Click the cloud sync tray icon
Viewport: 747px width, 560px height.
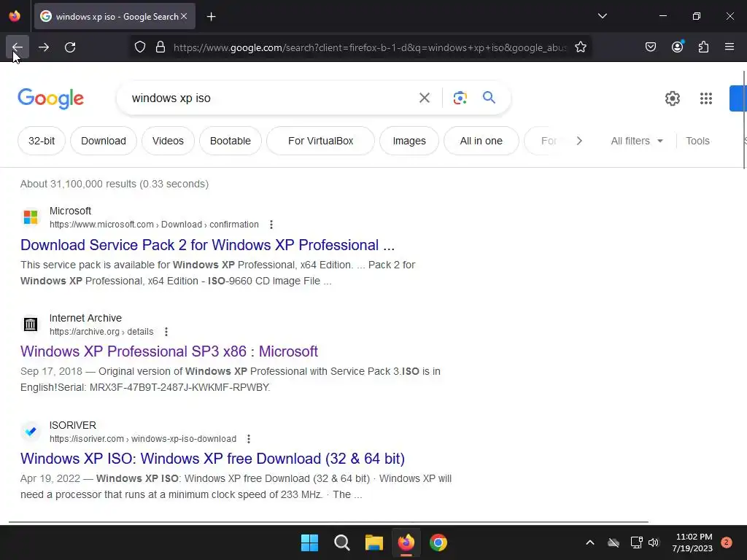pyautogui.click(x=614, y=542)
